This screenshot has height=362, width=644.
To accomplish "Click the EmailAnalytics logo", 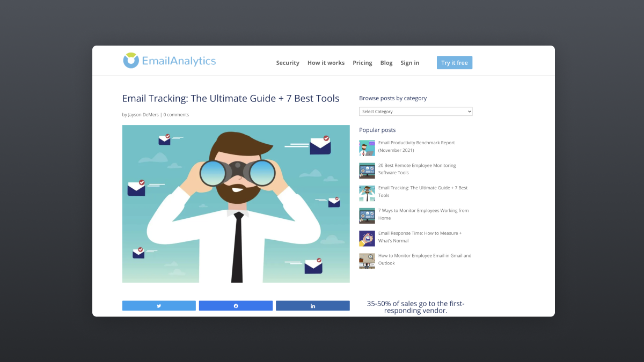I will [x=170, y=61].
